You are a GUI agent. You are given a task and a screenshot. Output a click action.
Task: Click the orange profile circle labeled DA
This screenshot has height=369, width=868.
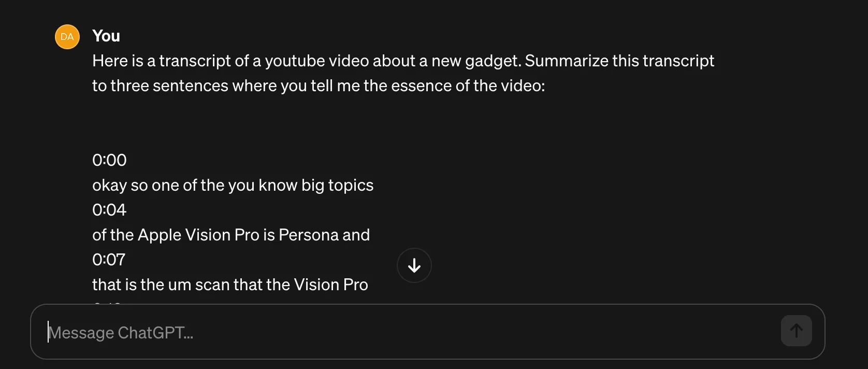(x=67, y=36)
